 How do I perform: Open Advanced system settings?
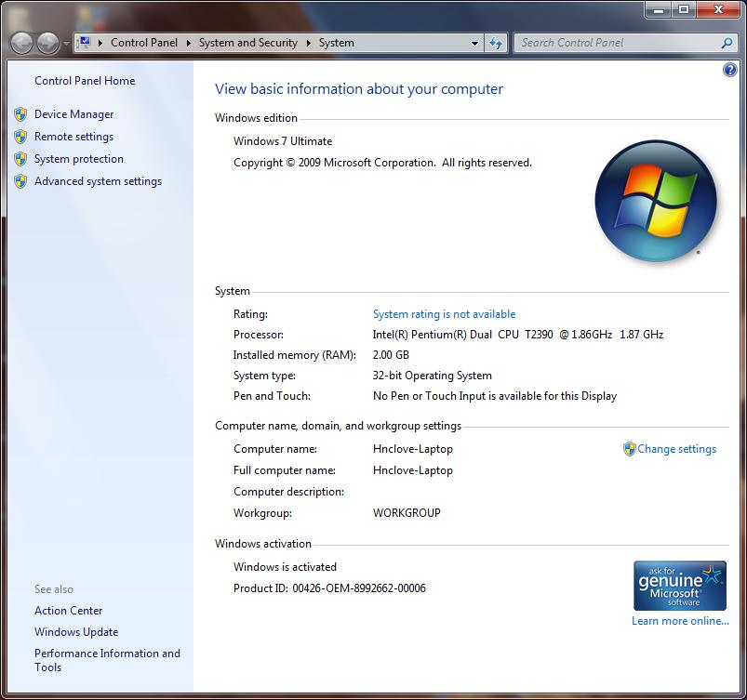(98, 181)
